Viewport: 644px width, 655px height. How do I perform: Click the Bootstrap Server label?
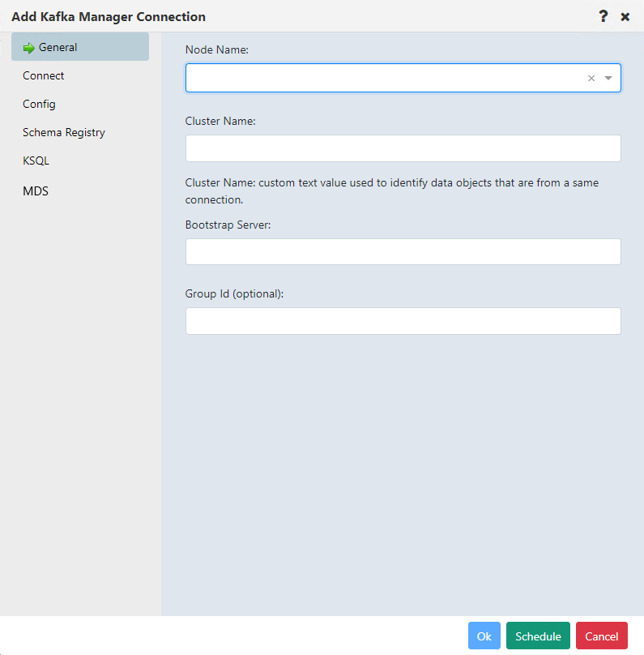(x=228, y=225)
